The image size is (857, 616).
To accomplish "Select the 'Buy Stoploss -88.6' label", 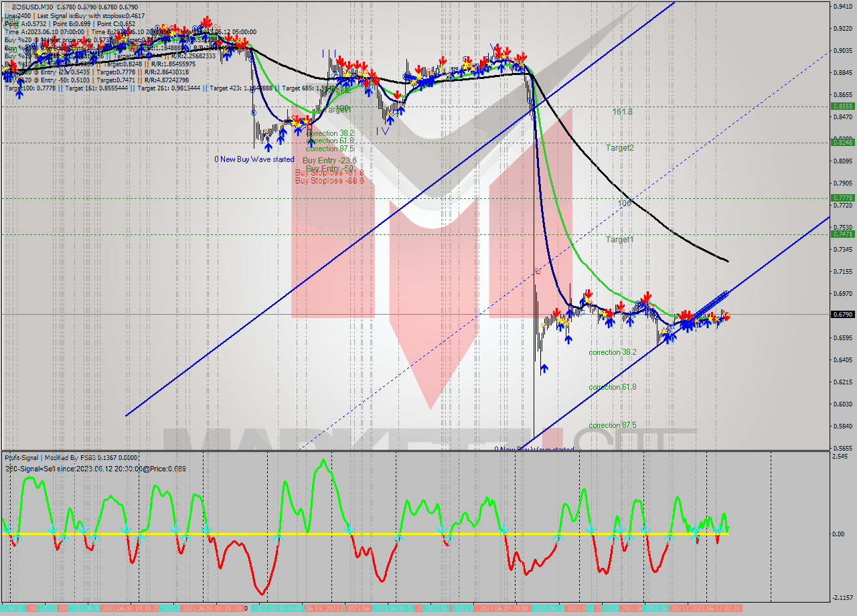I will point(329,181).
